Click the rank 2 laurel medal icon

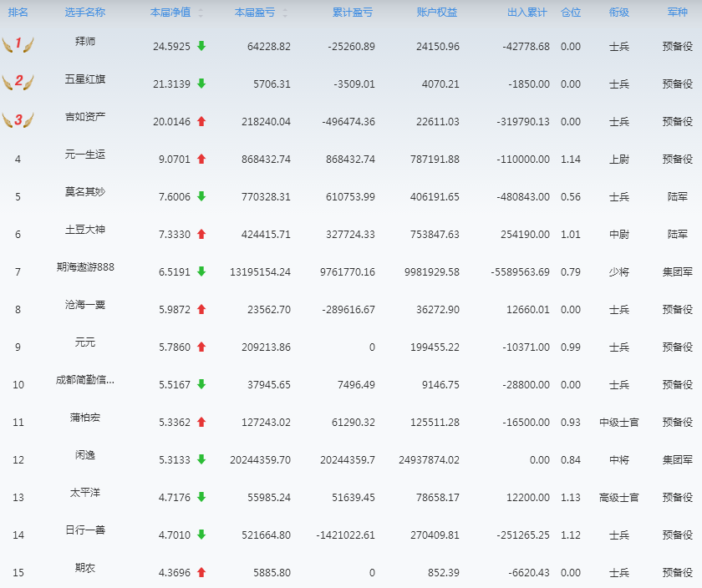tap(18, 82)
